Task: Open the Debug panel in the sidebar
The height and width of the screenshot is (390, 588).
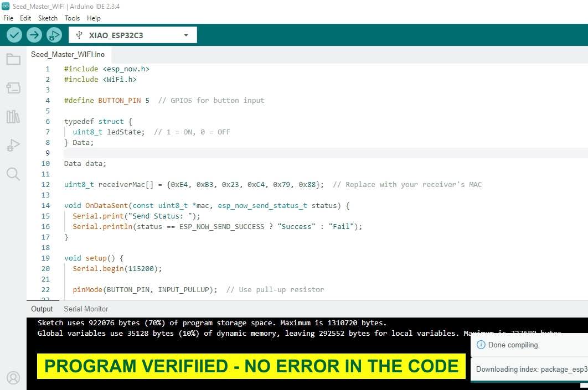Action: coord(13,145)
